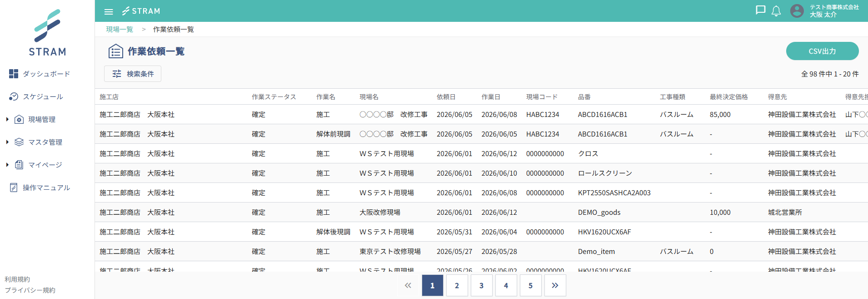
Task: Expand the マイページ tree arrow
Action: [x=7, y=165]
